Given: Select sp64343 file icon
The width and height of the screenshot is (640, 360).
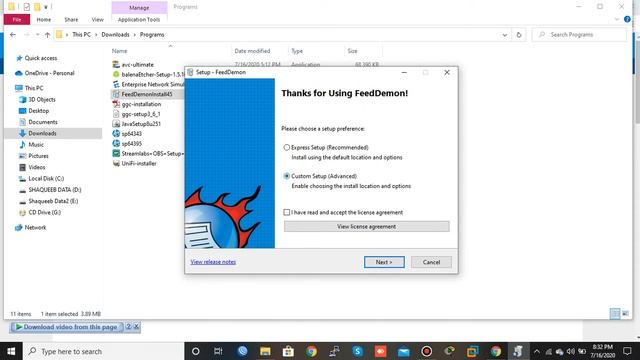Looking at the screenshot, I should point(116,133).
